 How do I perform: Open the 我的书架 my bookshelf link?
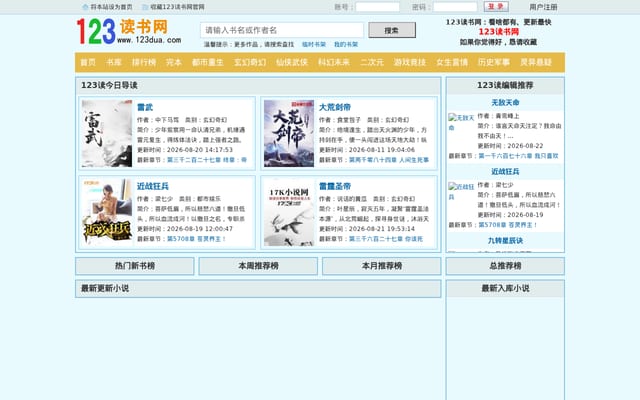click(x=346, y=44)
